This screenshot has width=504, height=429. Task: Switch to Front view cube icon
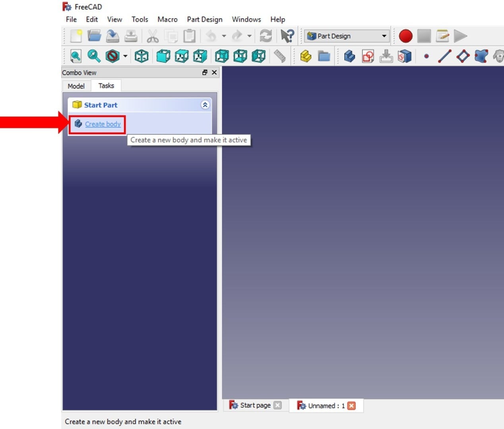point(163,56)
